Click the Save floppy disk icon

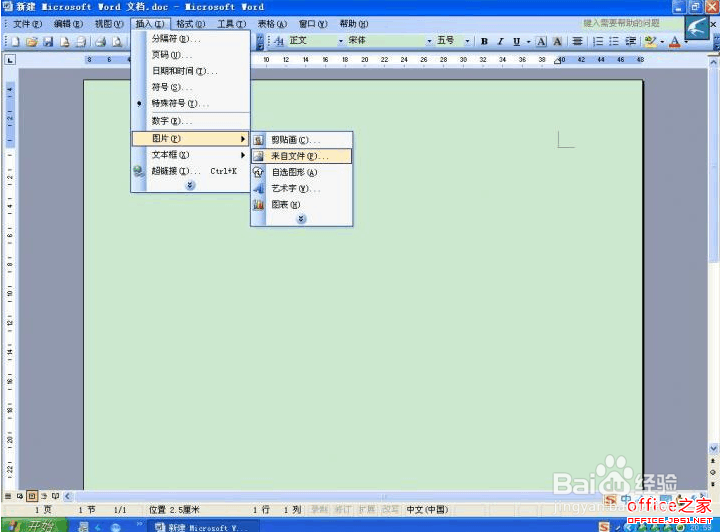click(48, 42)
